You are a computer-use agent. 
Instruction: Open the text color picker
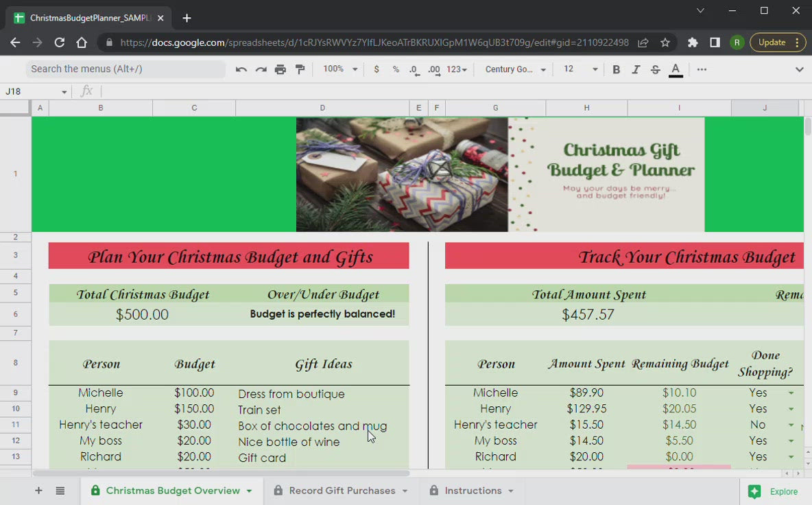[x=676, y=69]
